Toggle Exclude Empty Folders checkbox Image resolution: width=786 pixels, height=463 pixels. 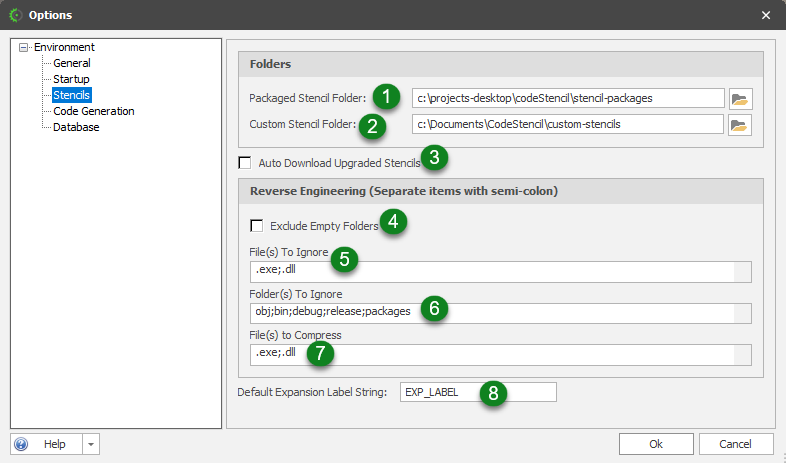pyautogui.click(x=257, y=226)
